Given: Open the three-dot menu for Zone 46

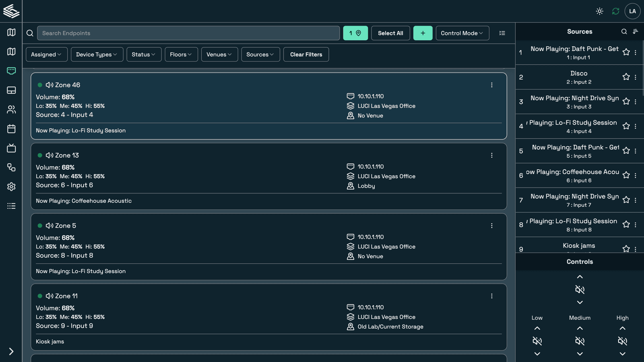Looking at the screenshot, I should pos(491,85).
